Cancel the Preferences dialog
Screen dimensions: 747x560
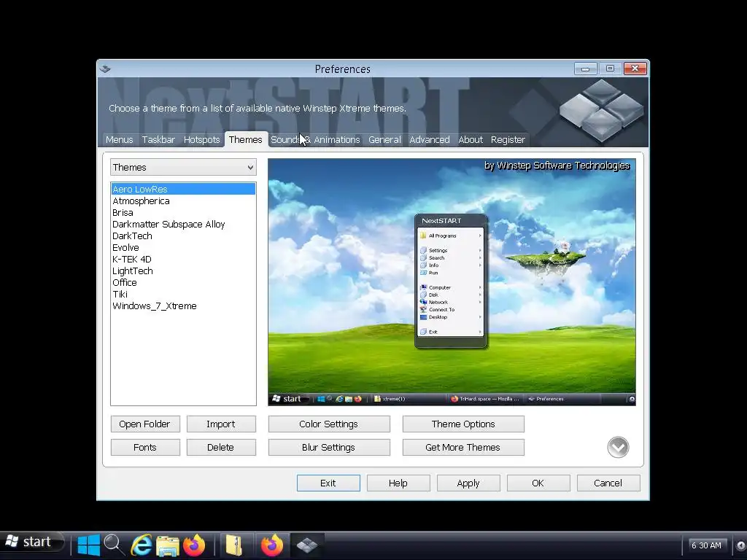[x=608, y=483]
